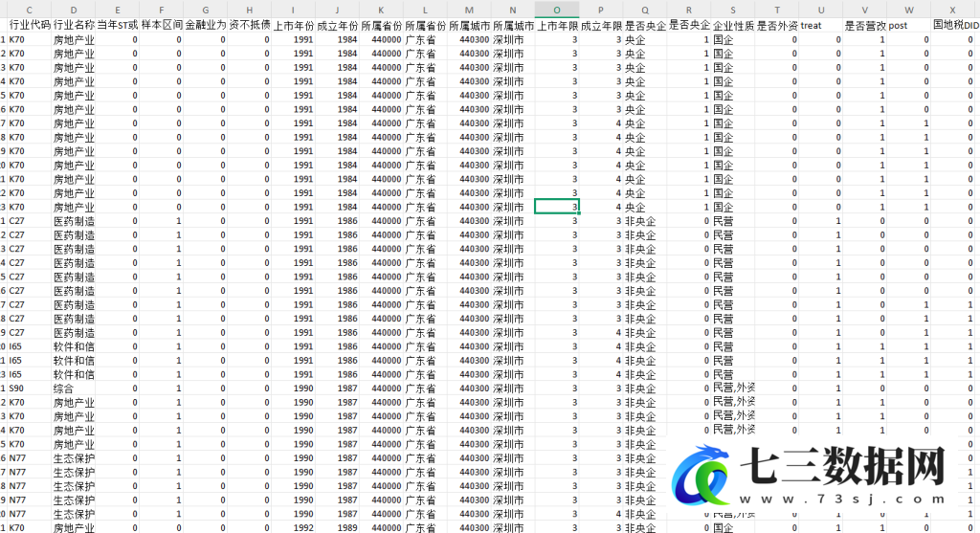
Task: Click the 是否营改 header cell
Action: point(865,26)
